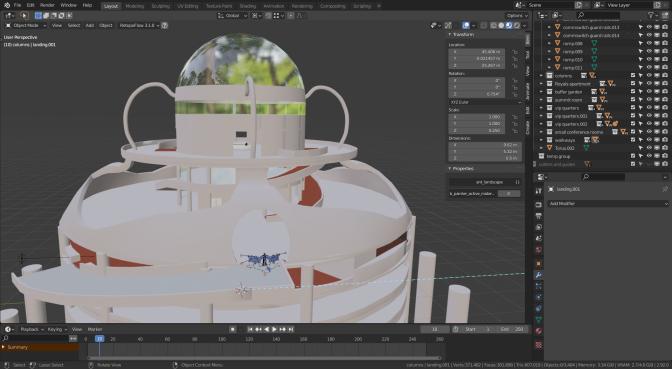Viewport: 672px width, 369px height.
Task: Open the viewport shading options arrow
Action: (524, 25)
